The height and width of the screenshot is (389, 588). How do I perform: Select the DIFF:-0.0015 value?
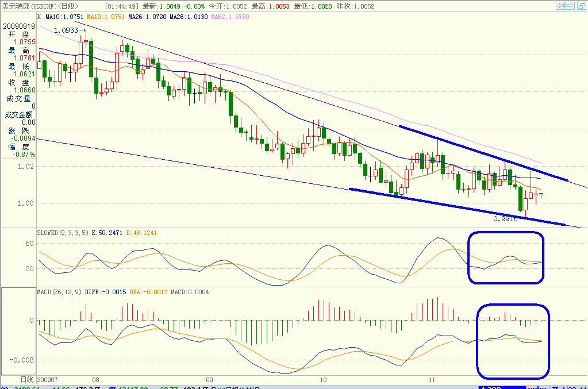click(x=105, y=292)
